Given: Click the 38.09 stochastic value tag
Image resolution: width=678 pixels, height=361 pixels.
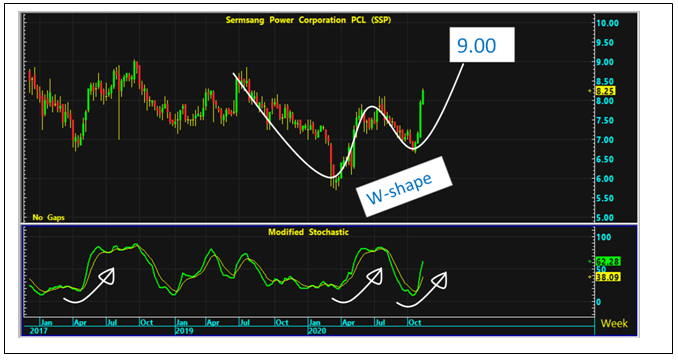Looking at the screenshot, I should click(608, 277).
